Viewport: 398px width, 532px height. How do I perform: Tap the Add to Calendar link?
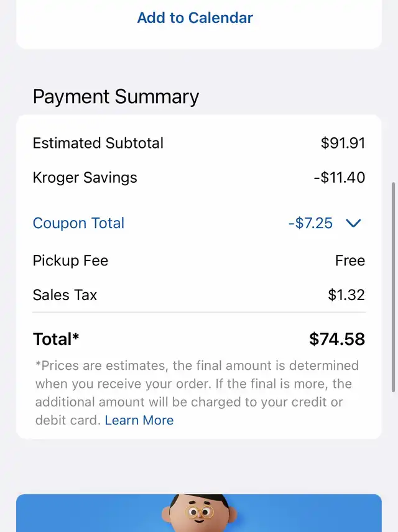pos(195,17)
